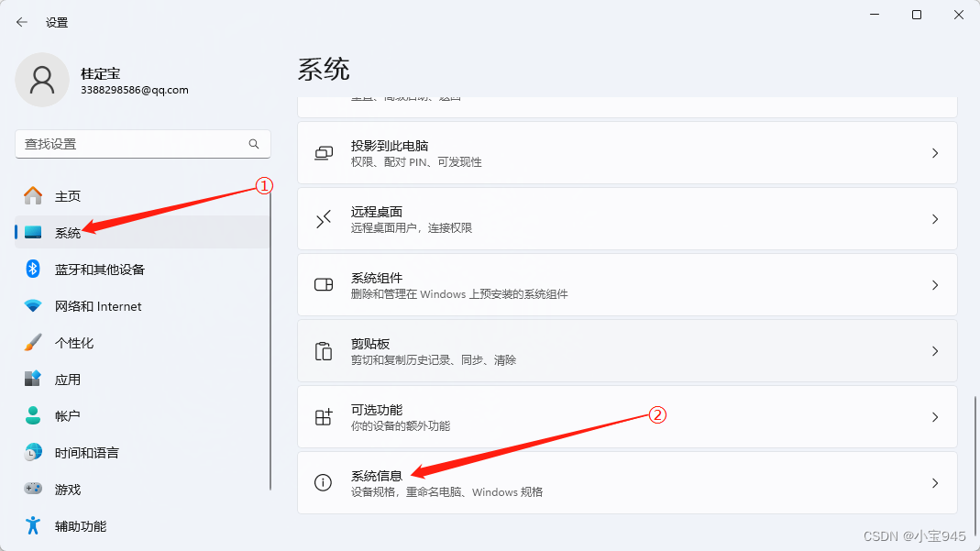Image resolution: width=980 pixels, height=551 pixels.
Task: Open 蓝牙和其他设备 settings
Action: click(142, 270)
